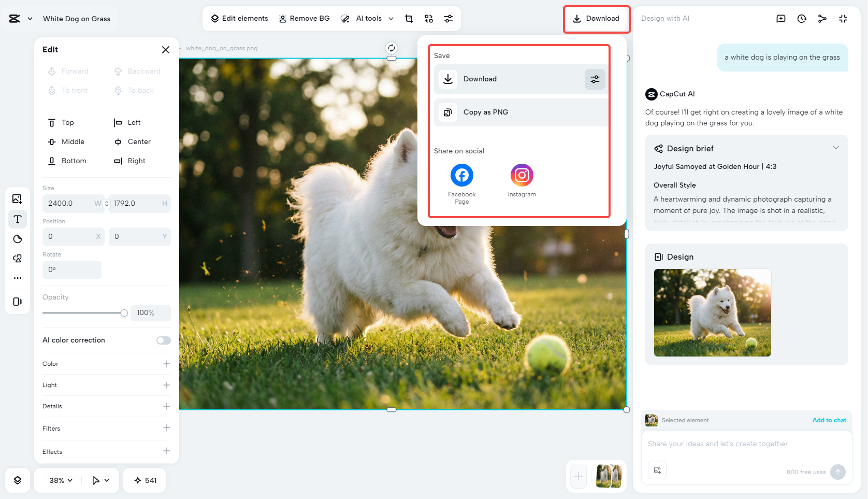Click the White Dog on Grass title

tap(77, 19)
